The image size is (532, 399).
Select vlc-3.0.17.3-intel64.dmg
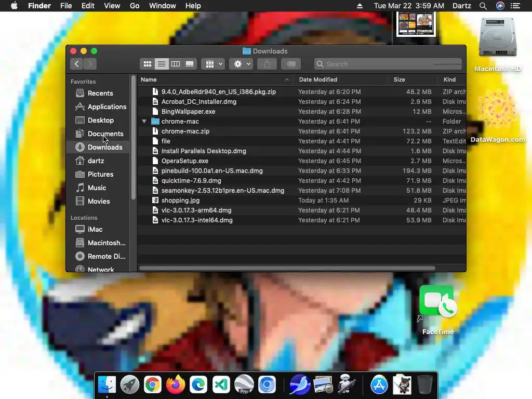(302, 220)
